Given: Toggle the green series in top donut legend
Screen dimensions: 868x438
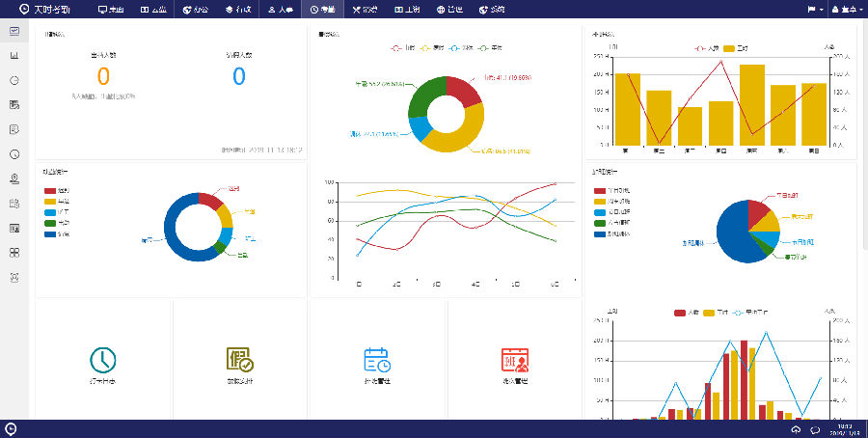Looking at the screenshot, I should [490, 47].
